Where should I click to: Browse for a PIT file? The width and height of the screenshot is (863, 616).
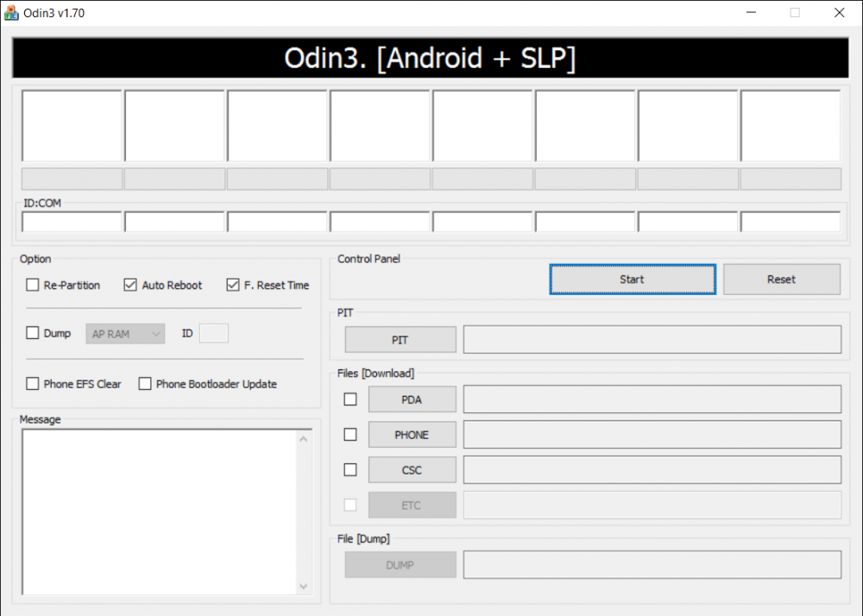click(400, 340)
